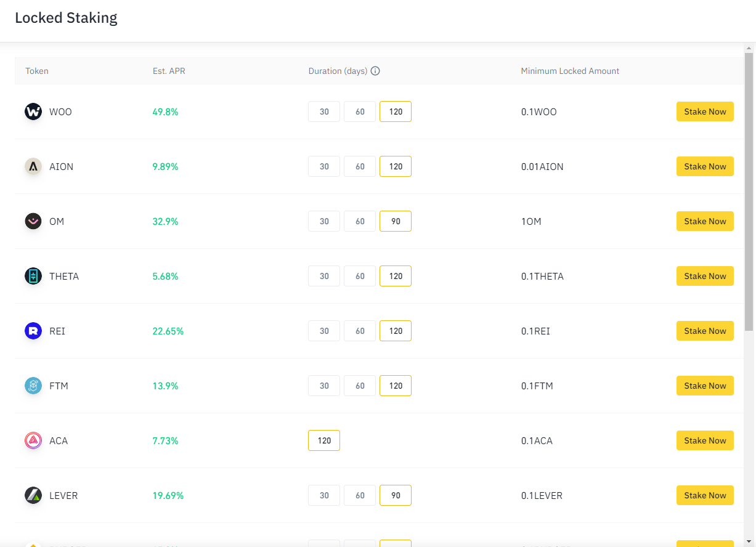The height and width of the screenshot is (547, 756).
Task: Click the WOO token logo icon
Action: click(33, 111)
